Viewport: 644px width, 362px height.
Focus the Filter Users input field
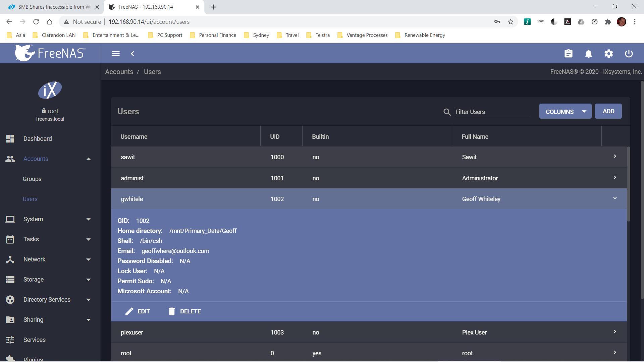point(493,112)
